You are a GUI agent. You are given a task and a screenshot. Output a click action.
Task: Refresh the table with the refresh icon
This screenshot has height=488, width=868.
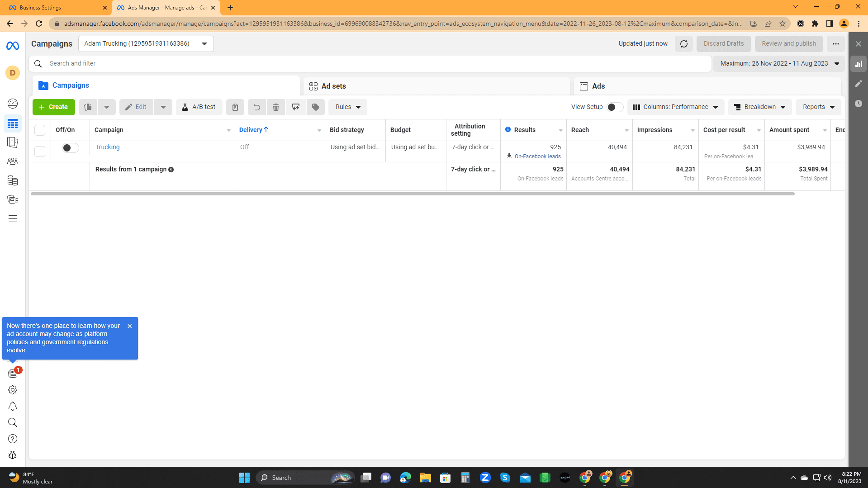coord(684,44)
